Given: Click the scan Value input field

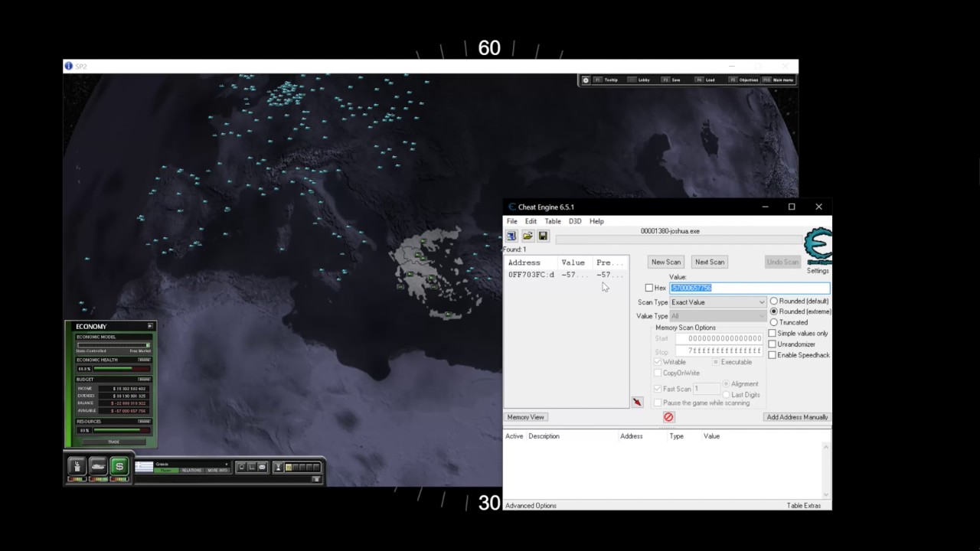Looking at the screenshot, I should click(x=750, y=288).
